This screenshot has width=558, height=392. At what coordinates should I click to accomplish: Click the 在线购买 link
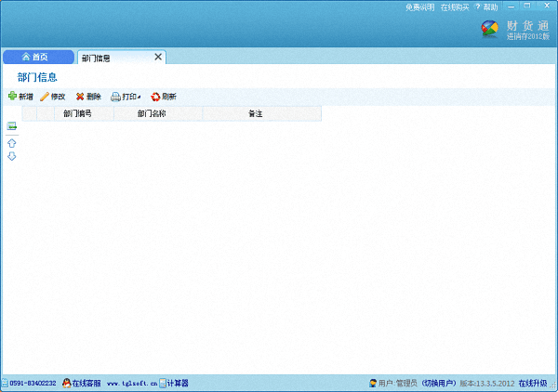455,7
